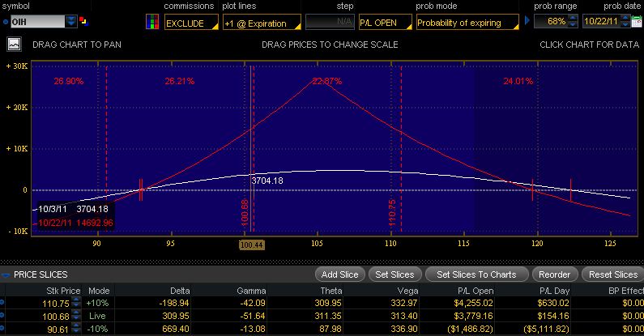The height and width of the screenshot is (336, 644).
Task: Click the stepper arrows next to 90.61 price
Action: 76,329
